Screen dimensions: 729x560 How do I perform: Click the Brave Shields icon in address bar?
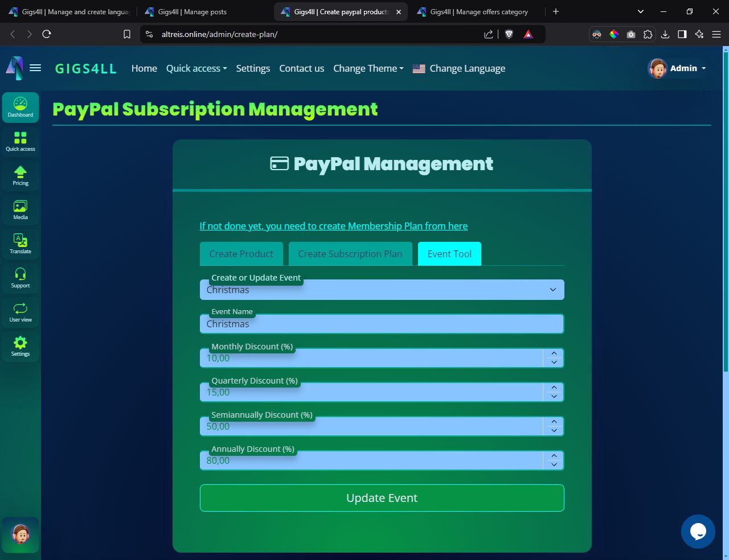tap(509, 34)
